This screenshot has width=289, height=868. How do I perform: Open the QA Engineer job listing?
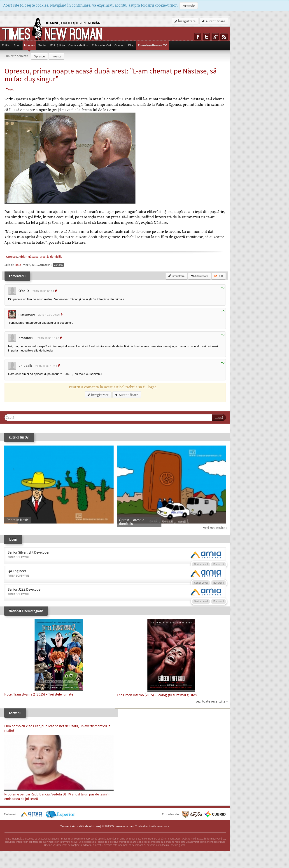(17, 571)
